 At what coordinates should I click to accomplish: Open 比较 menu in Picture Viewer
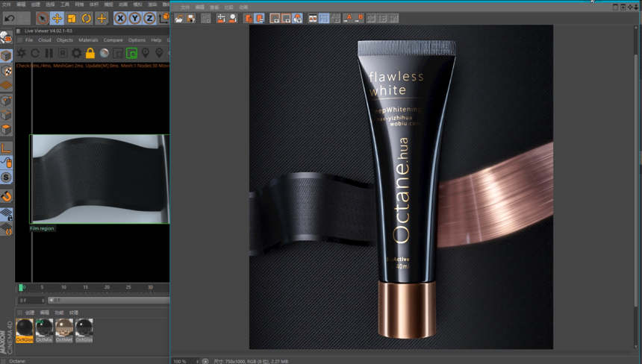click(x=229, y=7)
